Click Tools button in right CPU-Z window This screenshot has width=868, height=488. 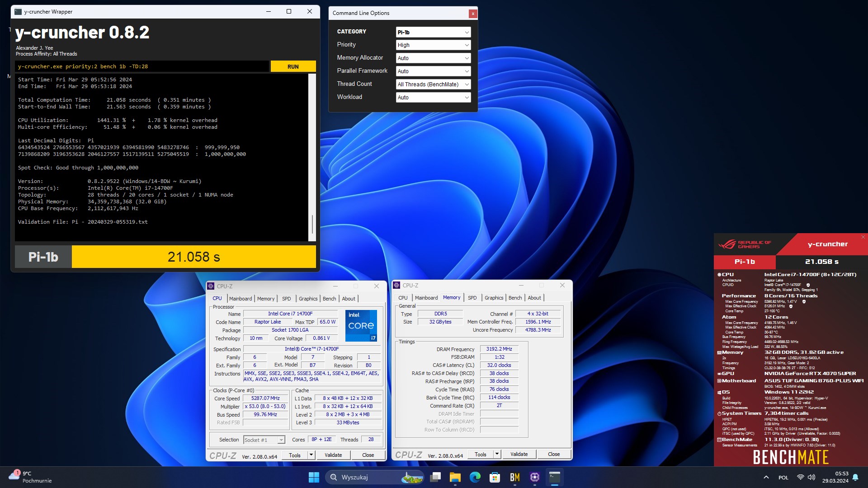(x=481, y=454)
